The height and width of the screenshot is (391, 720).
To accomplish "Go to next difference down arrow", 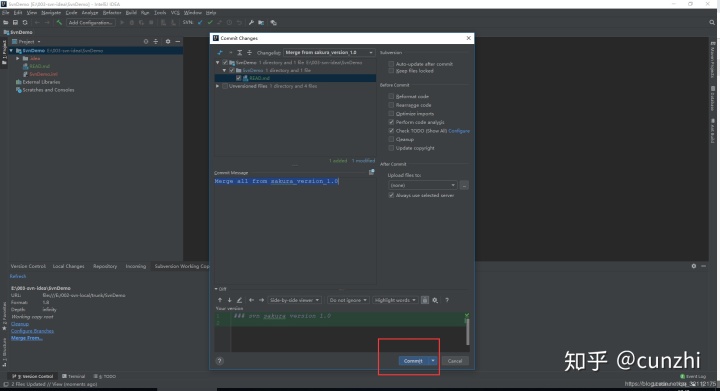I will point(230,300).
